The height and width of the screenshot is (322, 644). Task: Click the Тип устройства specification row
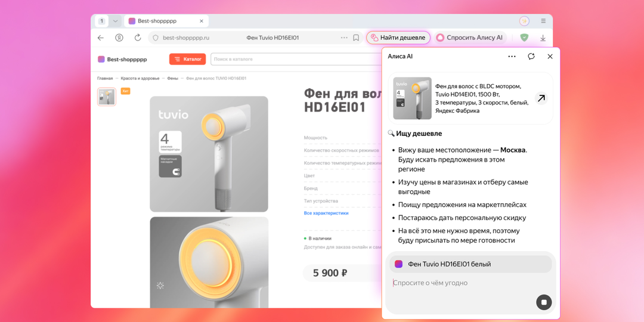342,201
